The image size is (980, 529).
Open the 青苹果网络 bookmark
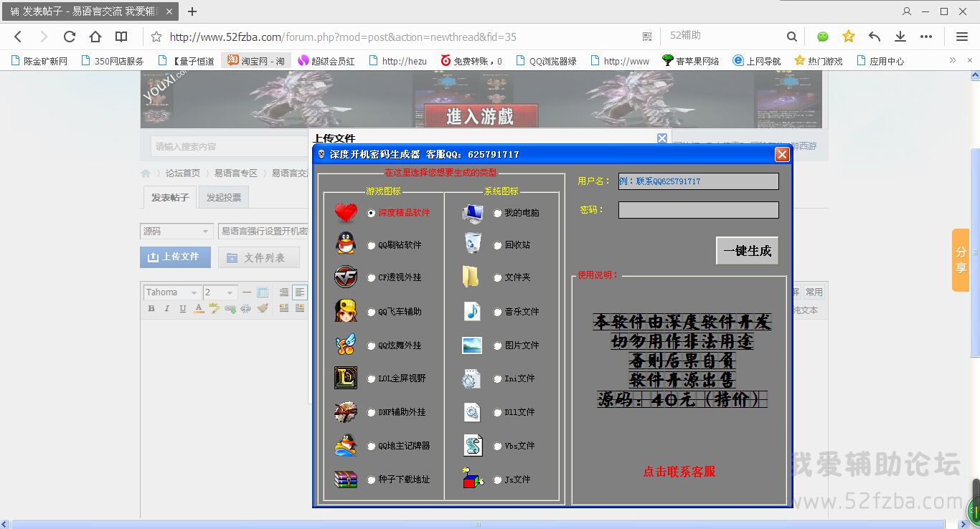691,61
